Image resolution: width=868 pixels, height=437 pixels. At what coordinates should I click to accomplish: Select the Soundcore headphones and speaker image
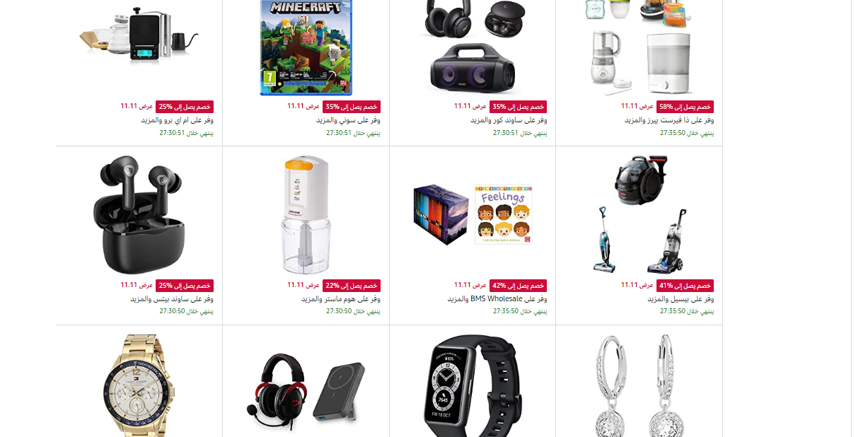coord(473,47)
